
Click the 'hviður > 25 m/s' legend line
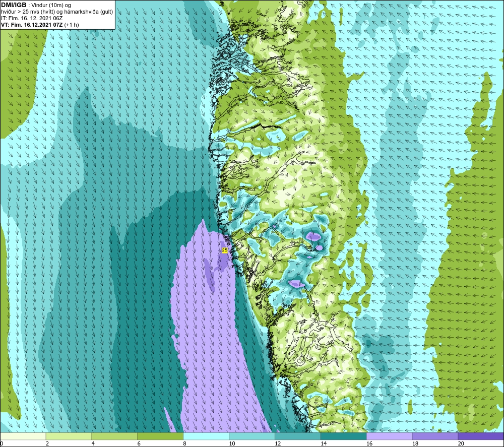click(57, 12)
